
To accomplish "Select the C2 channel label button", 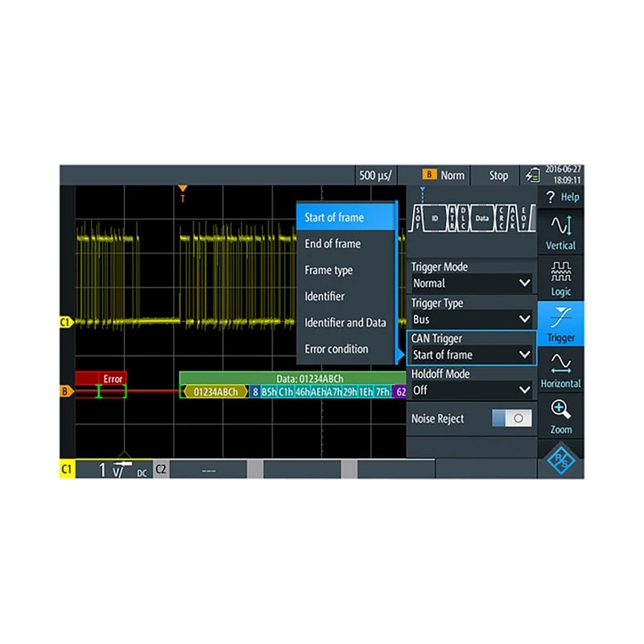I will [x=161, y=469].
